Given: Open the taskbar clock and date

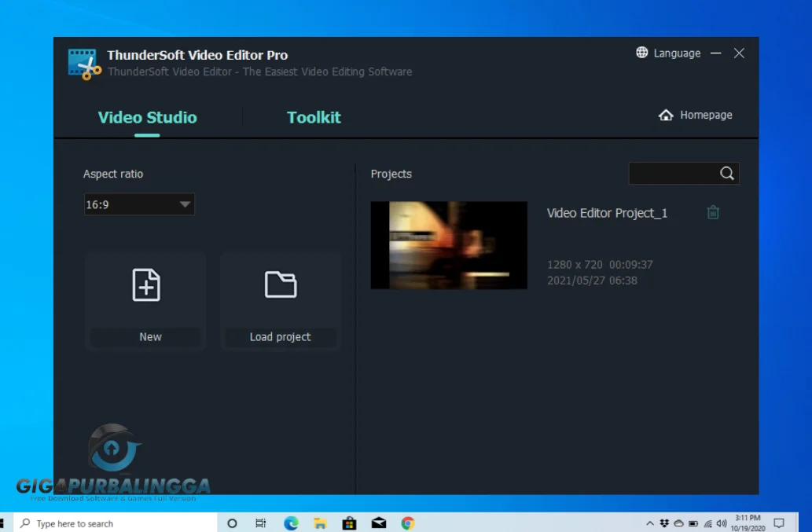Looking at the screenshot, I should (748, 523).
